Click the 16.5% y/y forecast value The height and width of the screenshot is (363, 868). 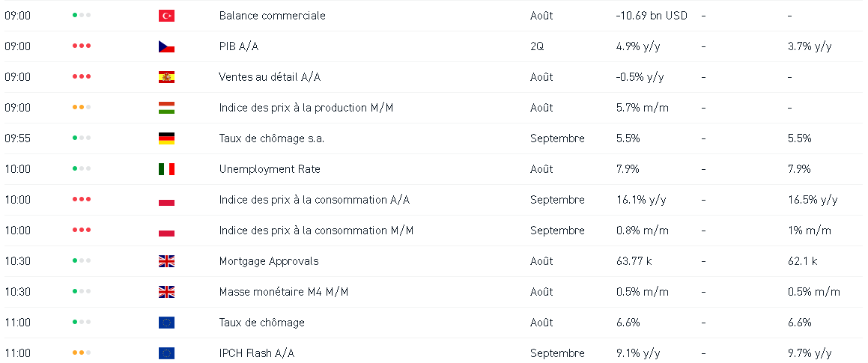(813, 200)
